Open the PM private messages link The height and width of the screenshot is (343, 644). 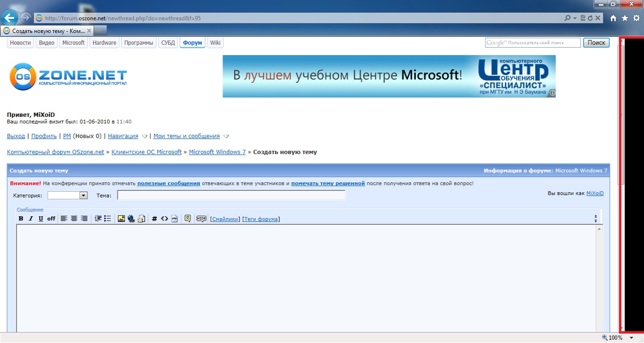pyautogui.click(x=67, y=136)
